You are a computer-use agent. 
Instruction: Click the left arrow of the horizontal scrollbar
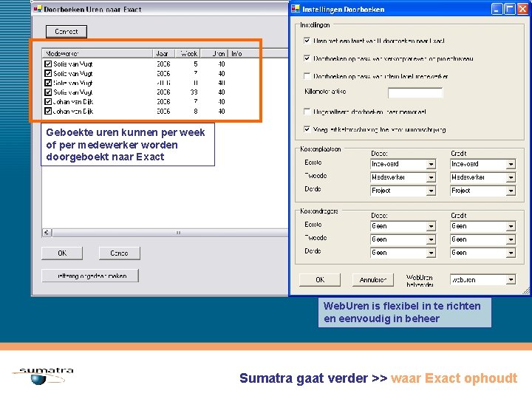[47, 233]
